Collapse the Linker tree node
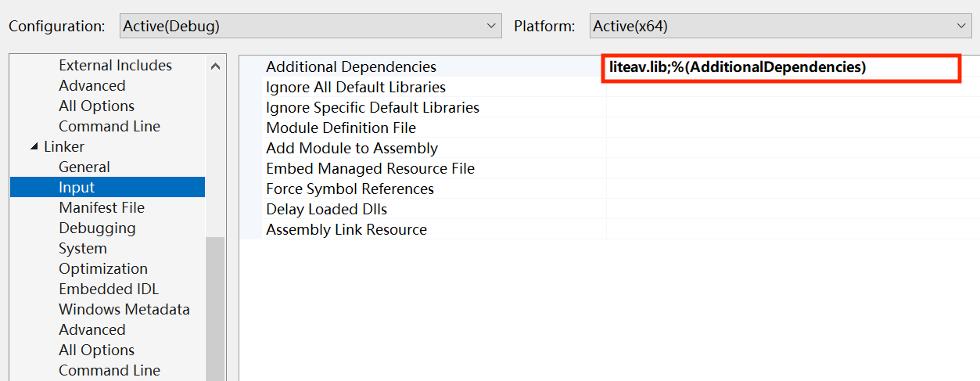 pyautogui.click(x=34, y=147)
